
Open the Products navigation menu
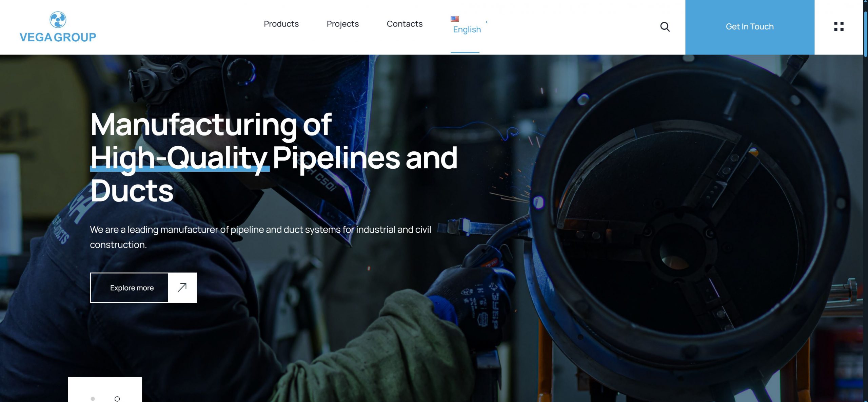click(281, 24)
